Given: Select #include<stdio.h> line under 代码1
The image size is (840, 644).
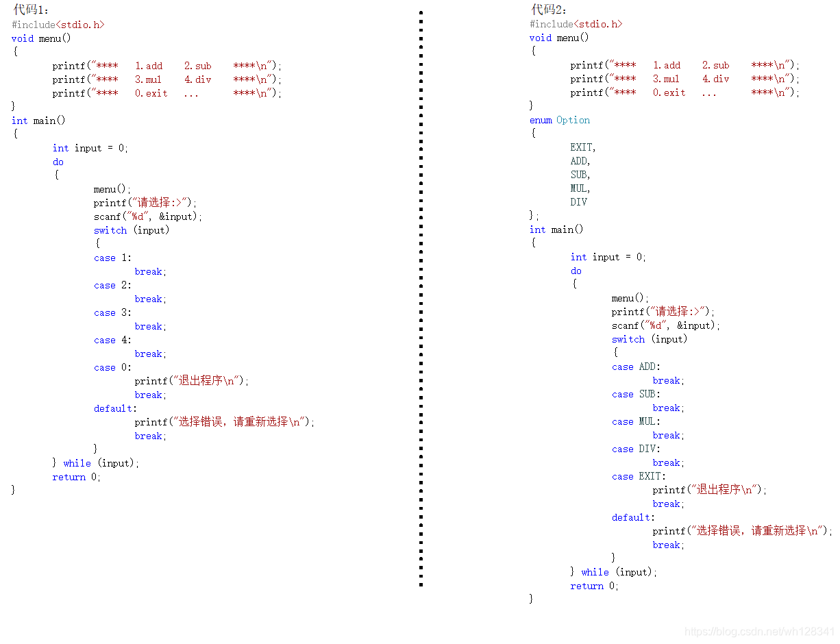Looking at the screenshot, I should (58, 25).
